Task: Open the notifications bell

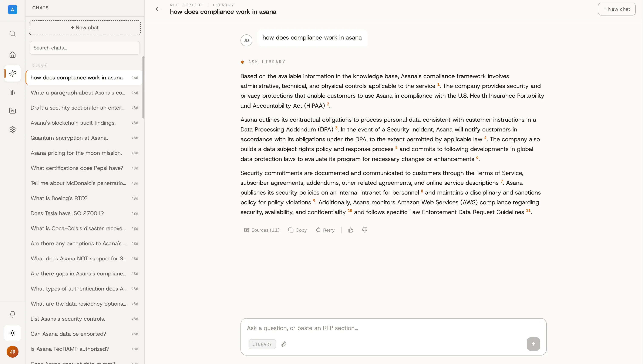Action: click(x=13, y=314)
